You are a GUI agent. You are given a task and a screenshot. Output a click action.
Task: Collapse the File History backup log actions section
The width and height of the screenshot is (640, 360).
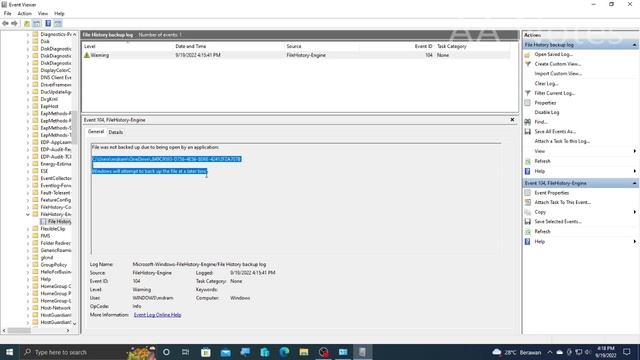click(634, 45)
